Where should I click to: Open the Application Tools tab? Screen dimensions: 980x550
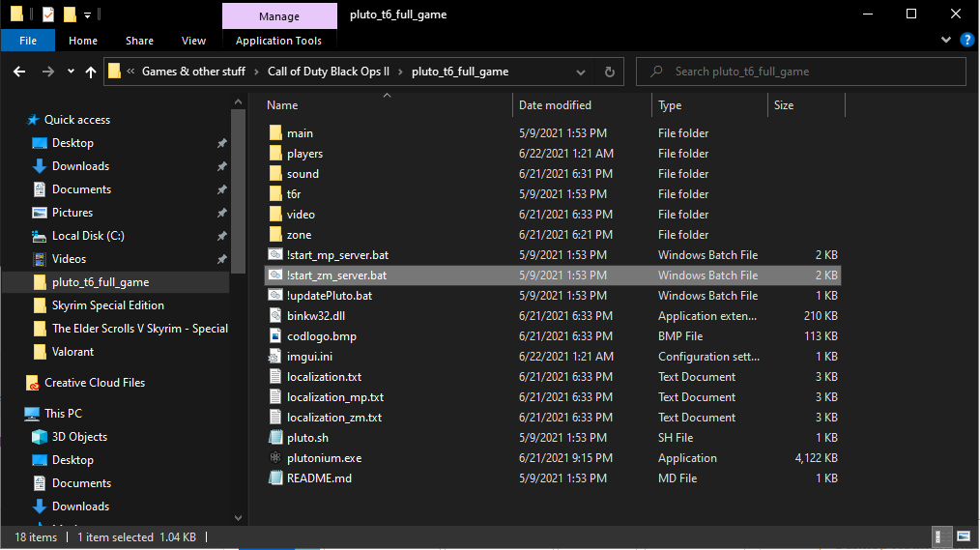click(278, 41)
